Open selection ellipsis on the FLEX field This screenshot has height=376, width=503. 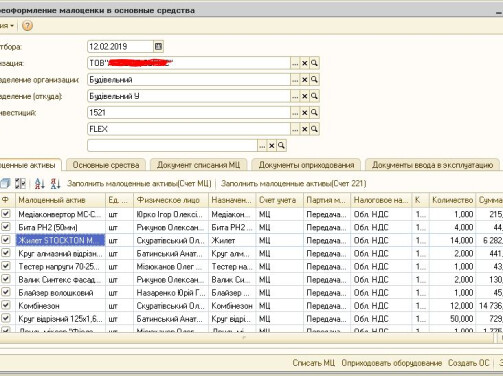[295, 129]
